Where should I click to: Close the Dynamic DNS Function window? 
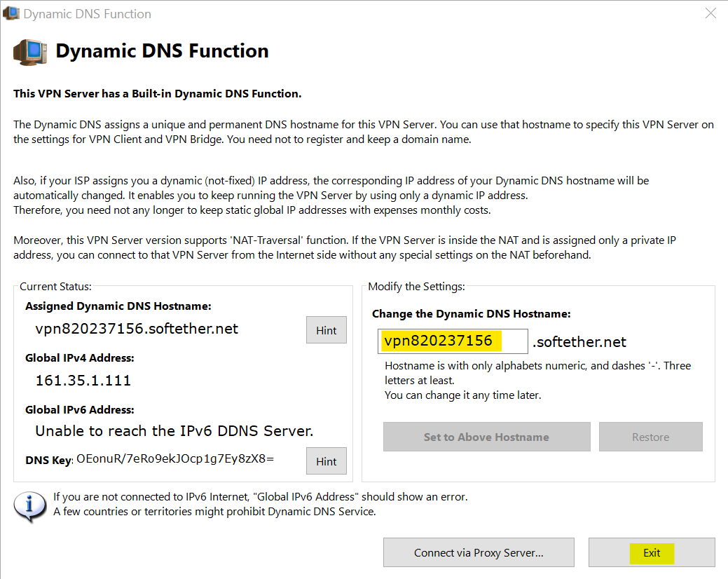710,13
